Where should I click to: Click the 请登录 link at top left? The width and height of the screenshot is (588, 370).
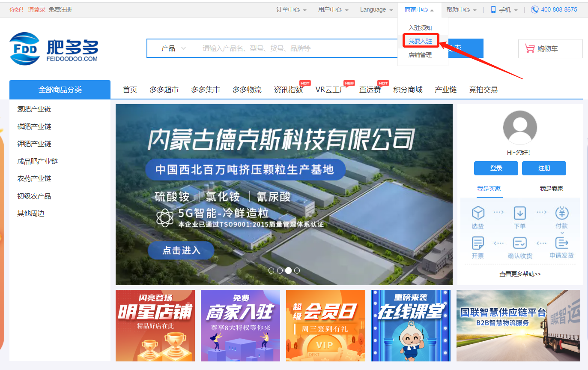[x=36, y=9]
